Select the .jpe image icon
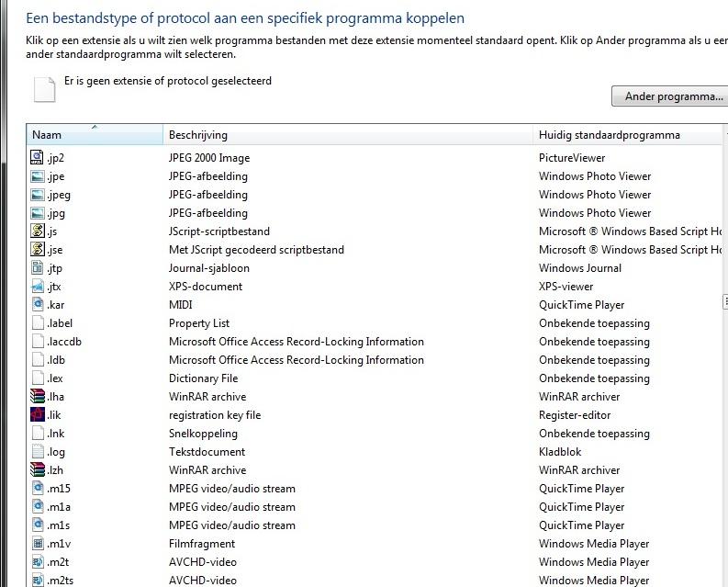Image resolution: width=728 pixels, height=587 pixels. (37, 176)
